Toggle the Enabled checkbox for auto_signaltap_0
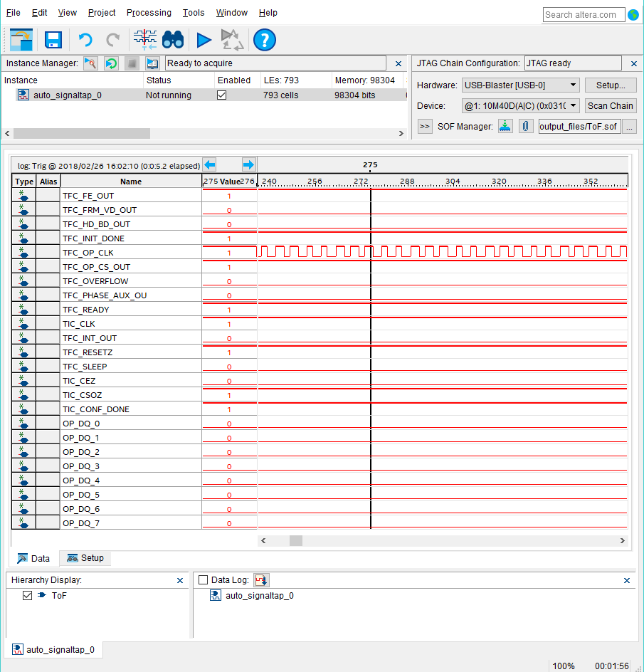The image size is (644, 672). (221, 95)
